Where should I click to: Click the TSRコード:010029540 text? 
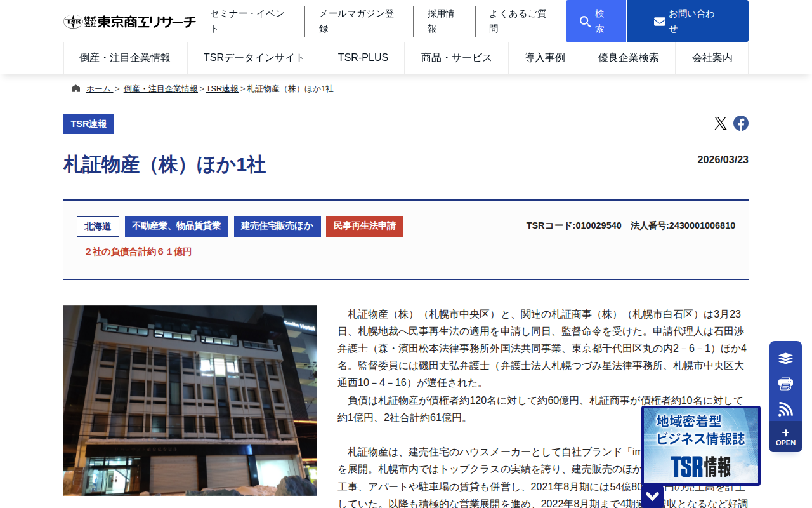pos(574,225)
